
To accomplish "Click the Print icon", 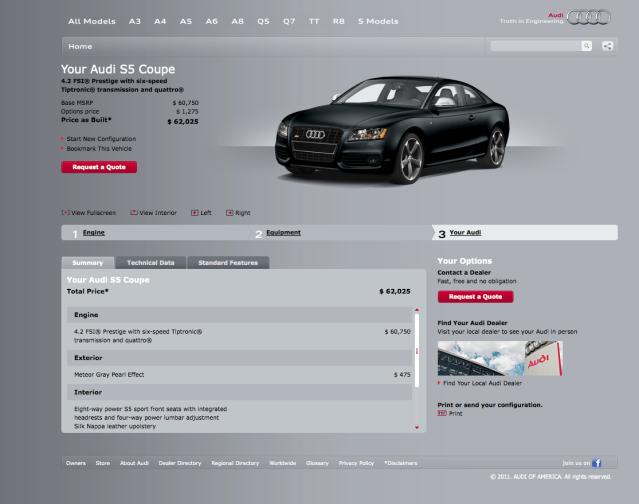I will (442, 413).
